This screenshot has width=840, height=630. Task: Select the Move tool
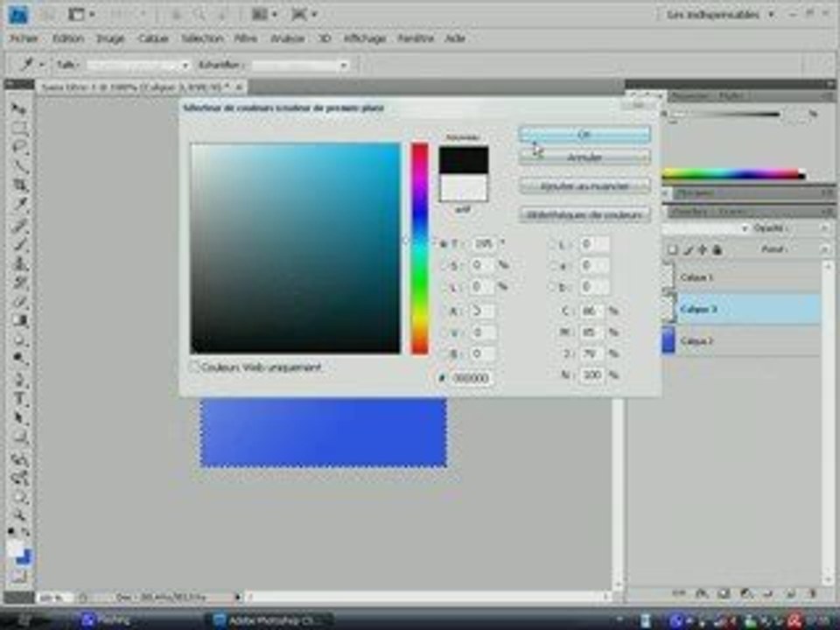[19, 108]
